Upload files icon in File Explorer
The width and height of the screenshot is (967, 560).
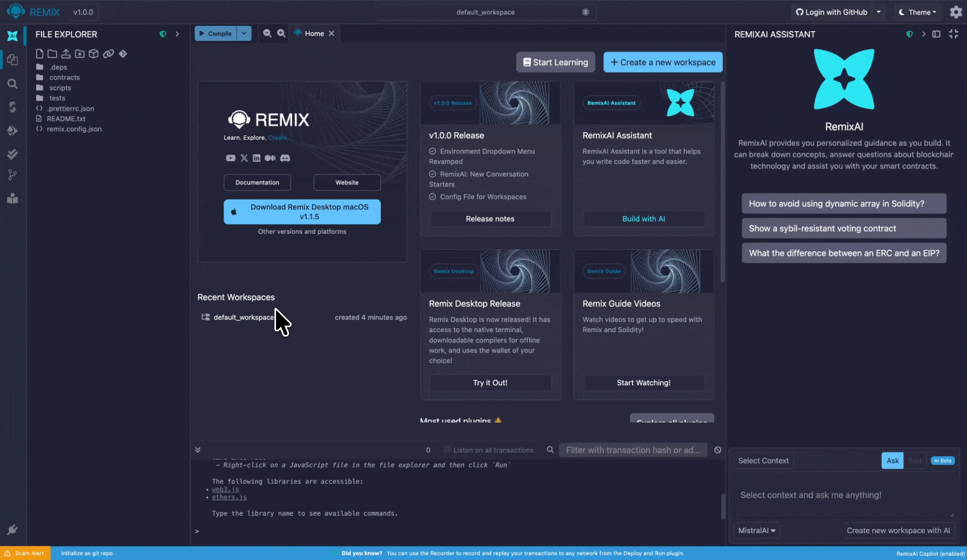(66, 53)
